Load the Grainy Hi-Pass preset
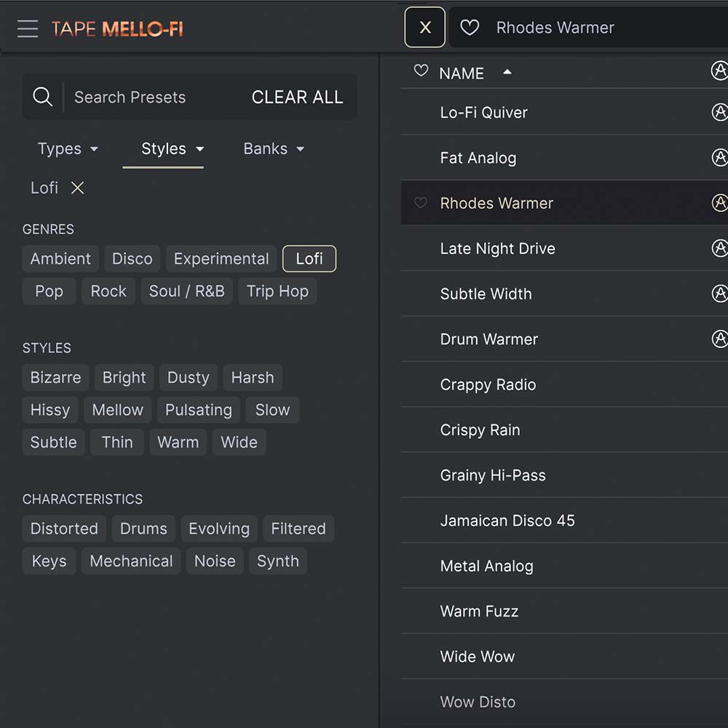The width and height of the screenshot is (728, 728). (564, 475)
